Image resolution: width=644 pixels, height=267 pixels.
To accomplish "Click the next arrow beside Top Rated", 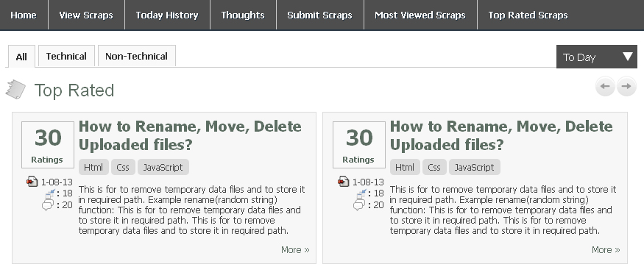I will [626, 86].
